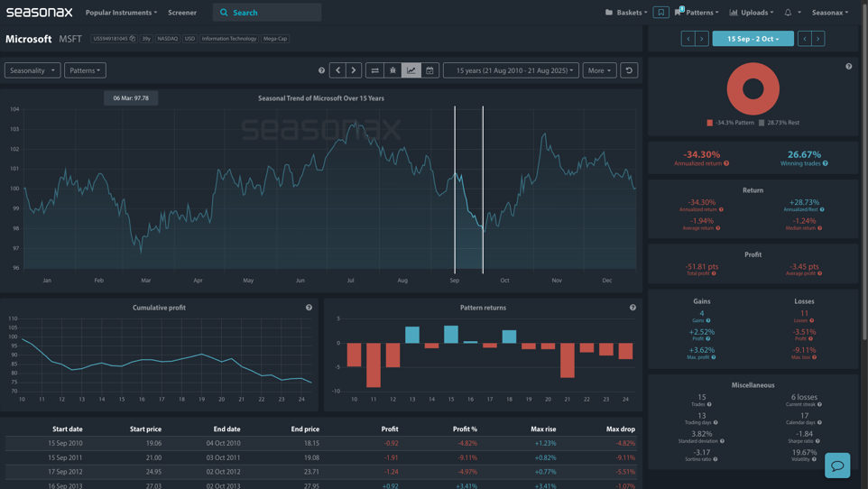Click the swap arrows compare icon
This screenshot has width=868, height=489.
(x=374, y=70)
